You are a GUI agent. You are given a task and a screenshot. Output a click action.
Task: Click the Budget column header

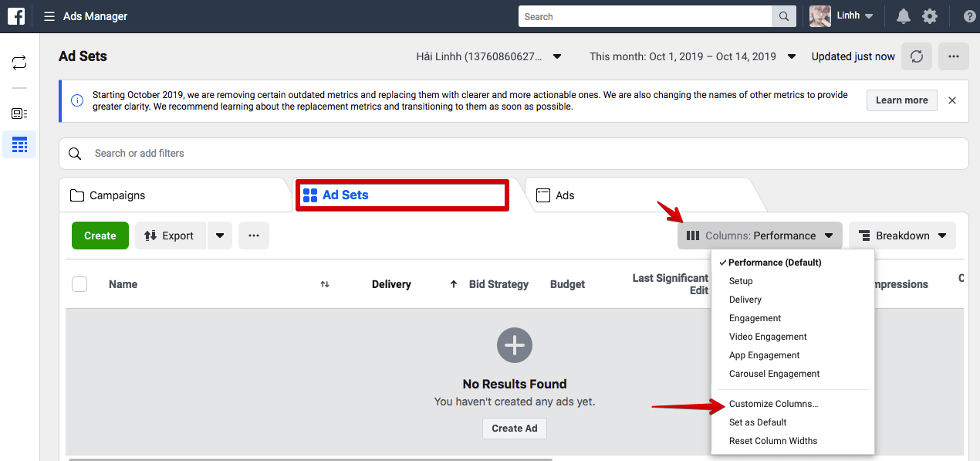click(x=567, y=284)
